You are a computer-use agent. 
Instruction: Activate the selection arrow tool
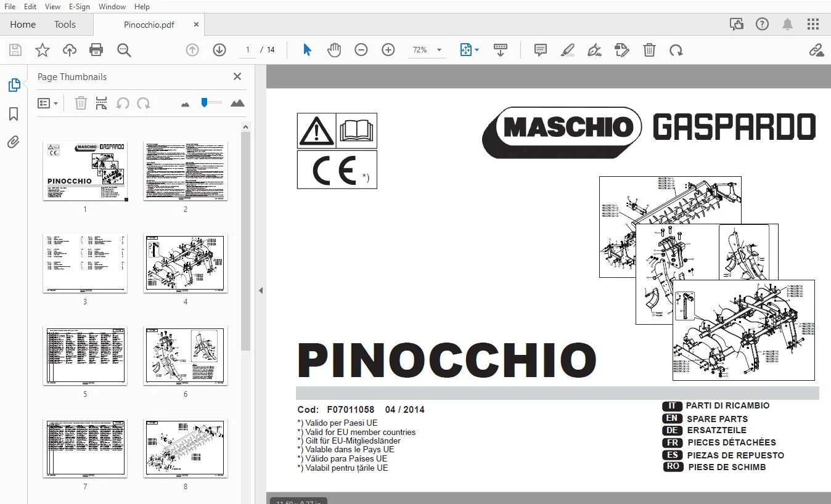click(x=307, y=50)
